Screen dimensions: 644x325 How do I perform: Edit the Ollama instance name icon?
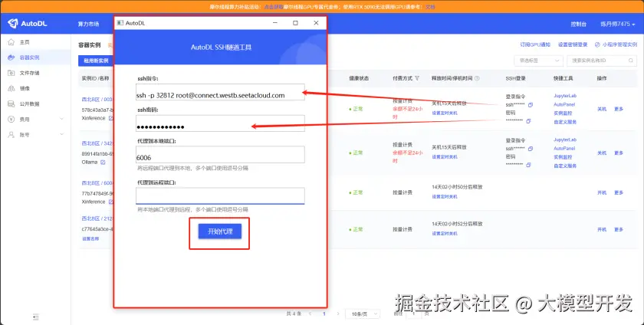pos(103,162)
